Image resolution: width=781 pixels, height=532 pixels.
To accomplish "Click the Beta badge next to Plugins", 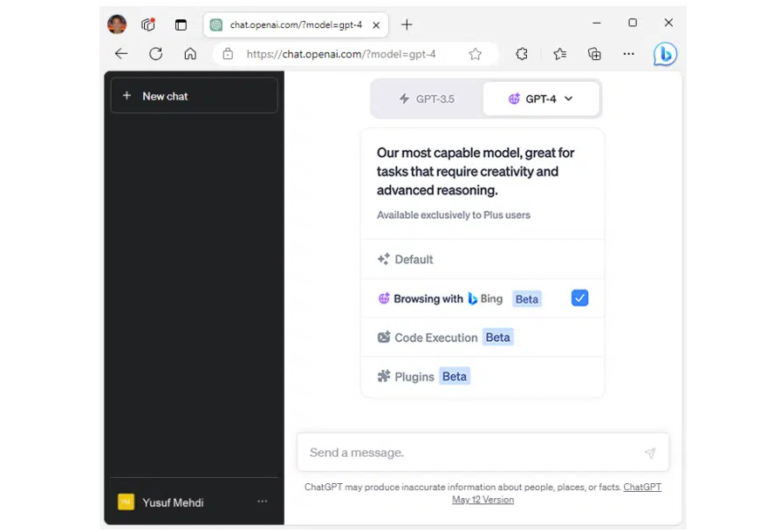I will point(455,376).
